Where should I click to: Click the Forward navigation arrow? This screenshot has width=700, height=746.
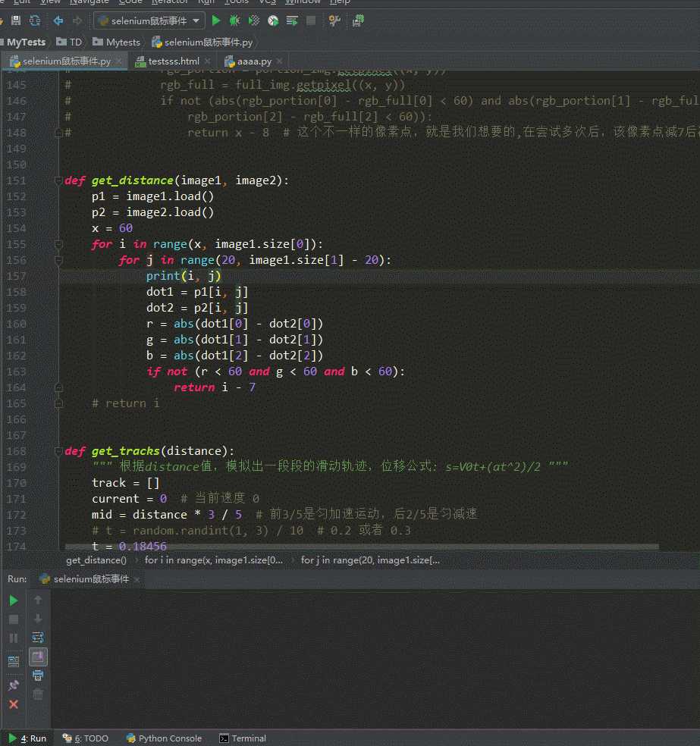click(x=77, y=20)
